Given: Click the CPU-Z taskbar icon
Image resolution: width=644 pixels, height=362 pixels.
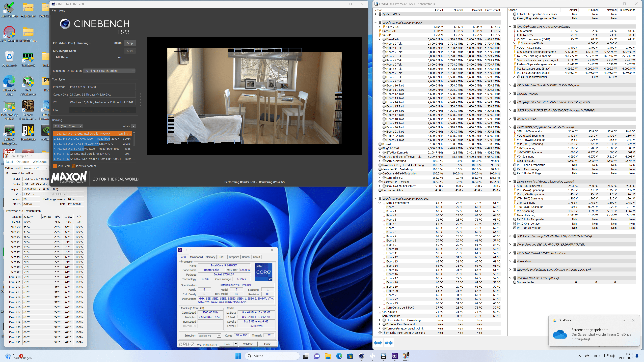Looking at the screenshot, I should [x=394, y=356].
